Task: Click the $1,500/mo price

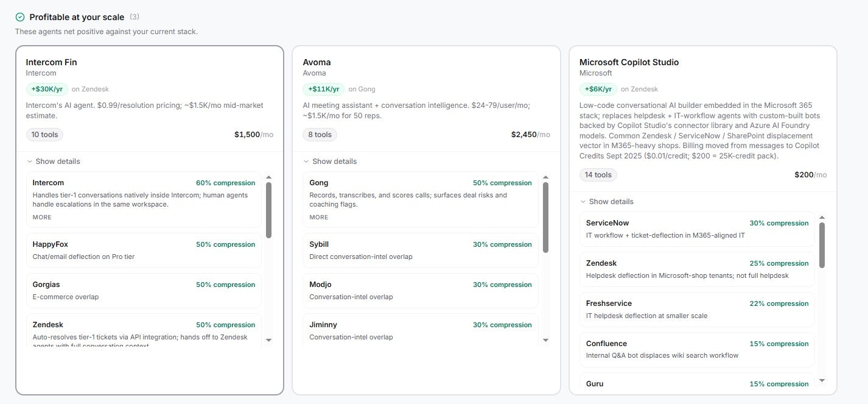Action: point(254,135)
